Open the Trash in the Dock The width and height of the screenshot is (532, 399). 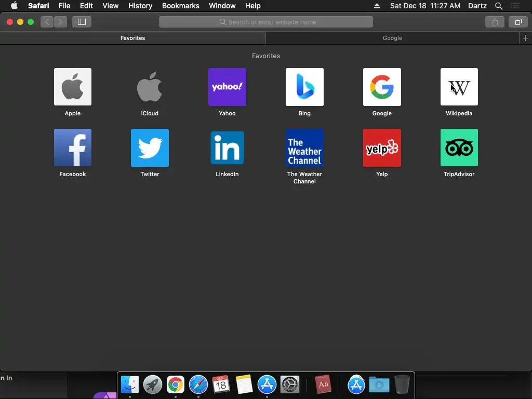click(x=402, y=384)
